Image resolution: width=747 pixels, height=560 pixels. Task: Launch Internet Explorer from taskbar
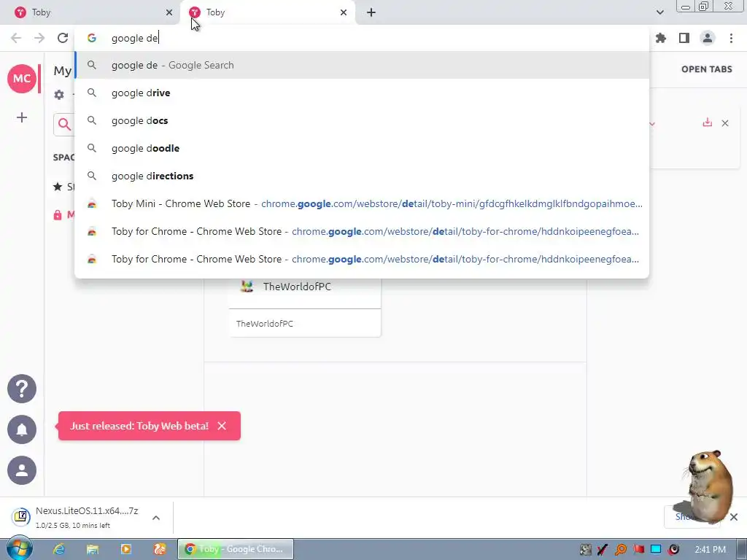tap(59, 549)
